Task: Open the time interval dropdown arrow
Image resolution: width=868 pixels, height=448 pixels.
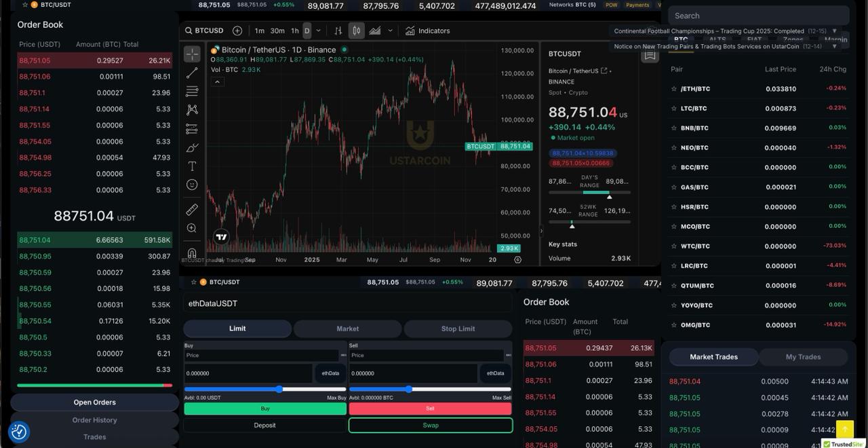Action: [x=319, y=31]
